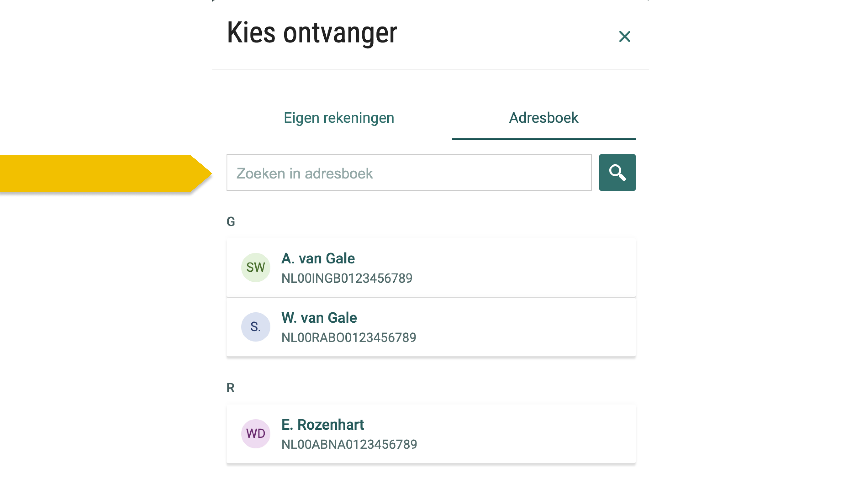Click the magnifying glass search button

[617, 173]
